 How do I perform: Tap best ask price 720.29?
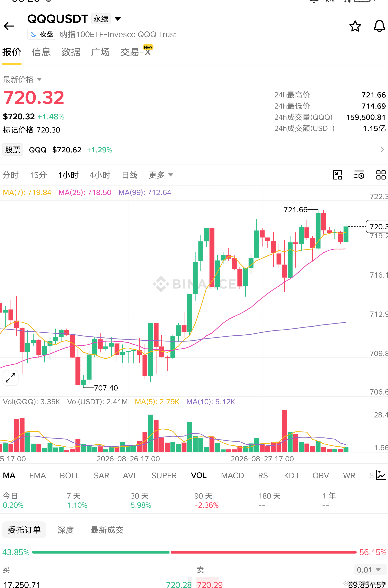point(210,585)
